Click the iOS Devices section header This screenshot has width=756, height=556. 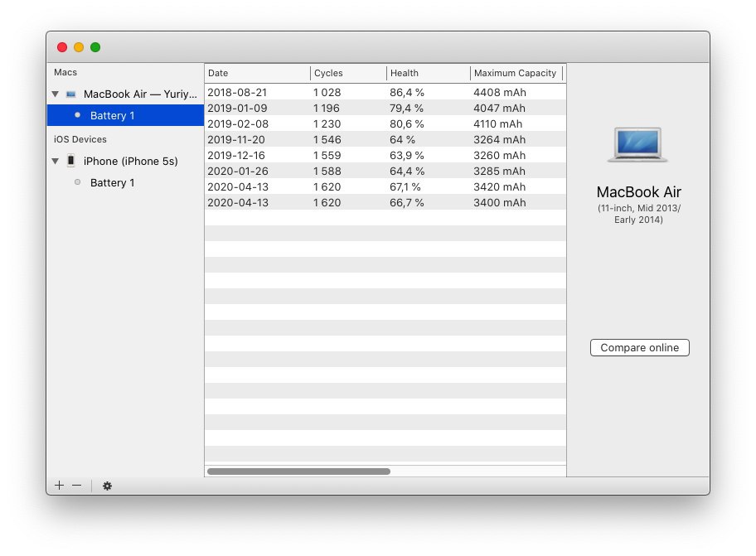click(80, 139)
